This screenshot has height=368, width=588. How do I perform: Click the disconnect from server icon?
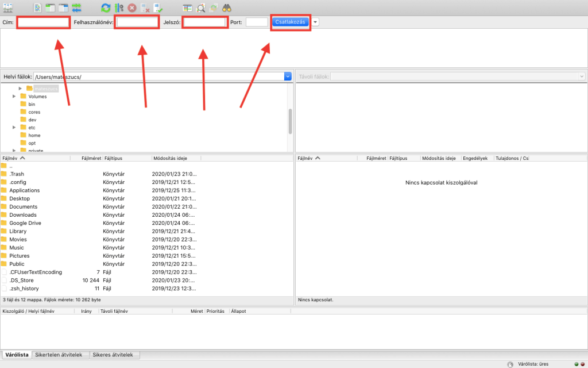point(145,7)
